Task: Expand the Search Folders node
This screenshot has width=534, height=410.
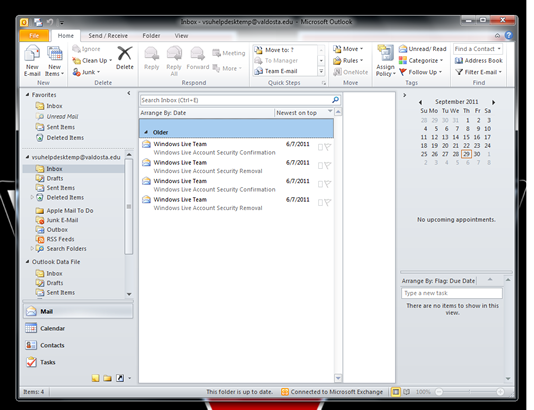Action: (x=32, y=248)
